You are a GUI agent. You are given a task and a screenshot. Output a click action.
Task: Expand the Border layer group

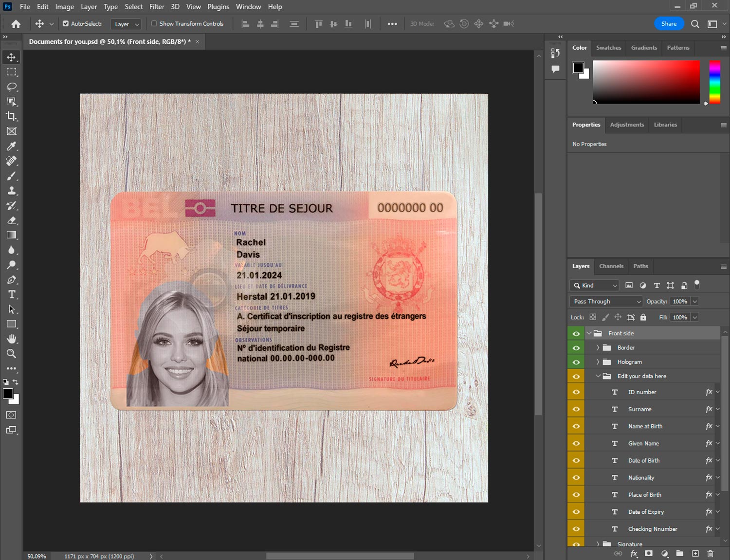598,348
